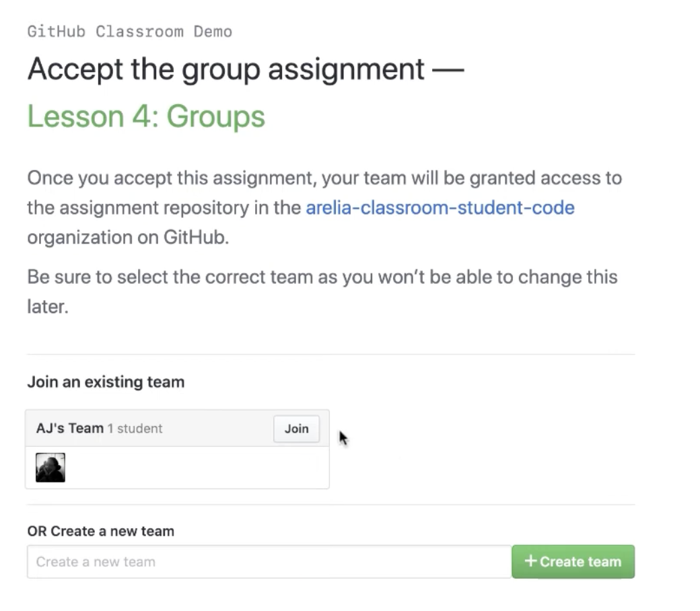Click the gray header bar of the team card
Screen dimensions: 700x611
[x=177, y=429]
